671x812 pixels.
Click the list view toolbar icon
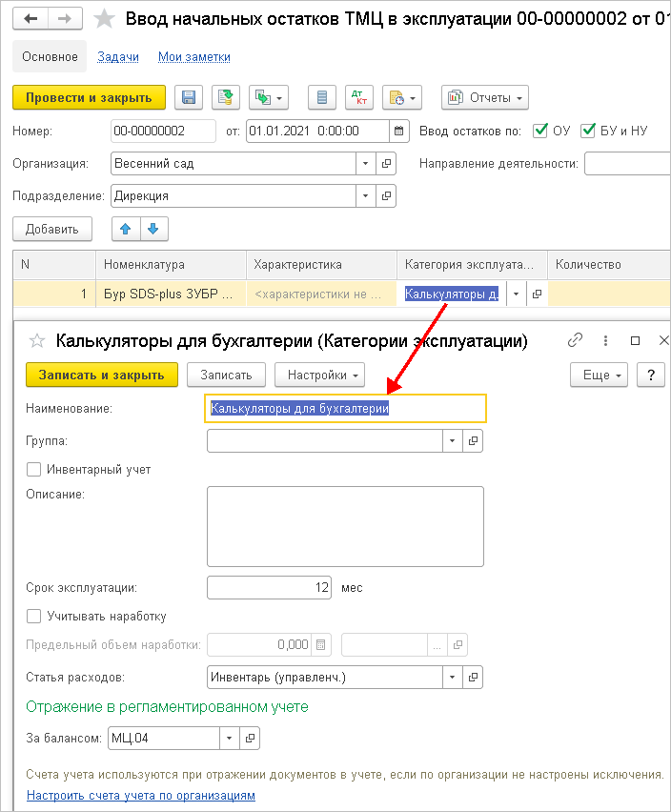322,97
